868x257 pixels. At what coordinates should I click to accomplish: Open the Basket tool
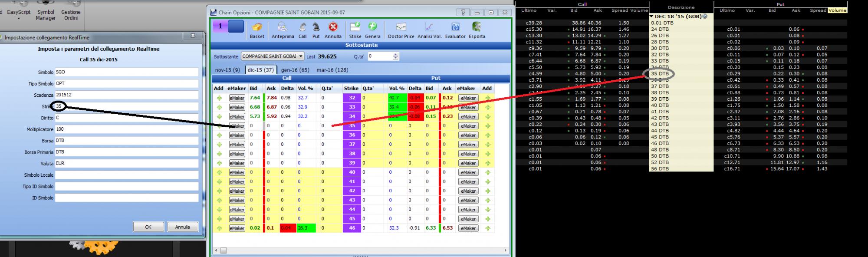pos(257,30)
